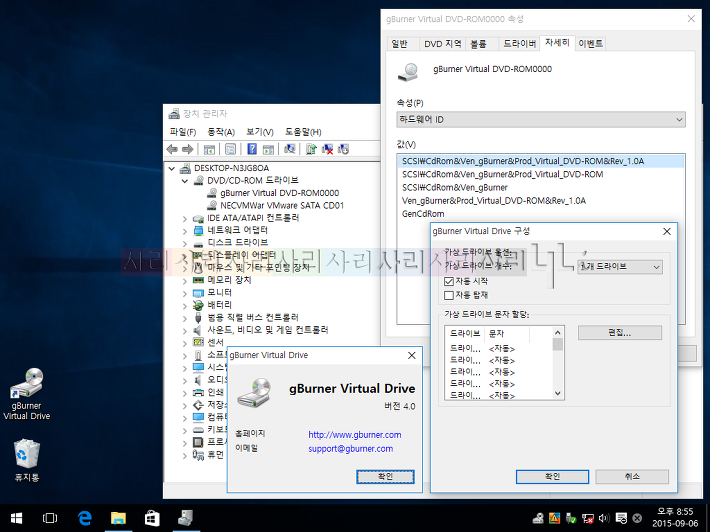The image size is (710, 532).
Task: Open the 동작(A) menu
Action: point(221,132)
